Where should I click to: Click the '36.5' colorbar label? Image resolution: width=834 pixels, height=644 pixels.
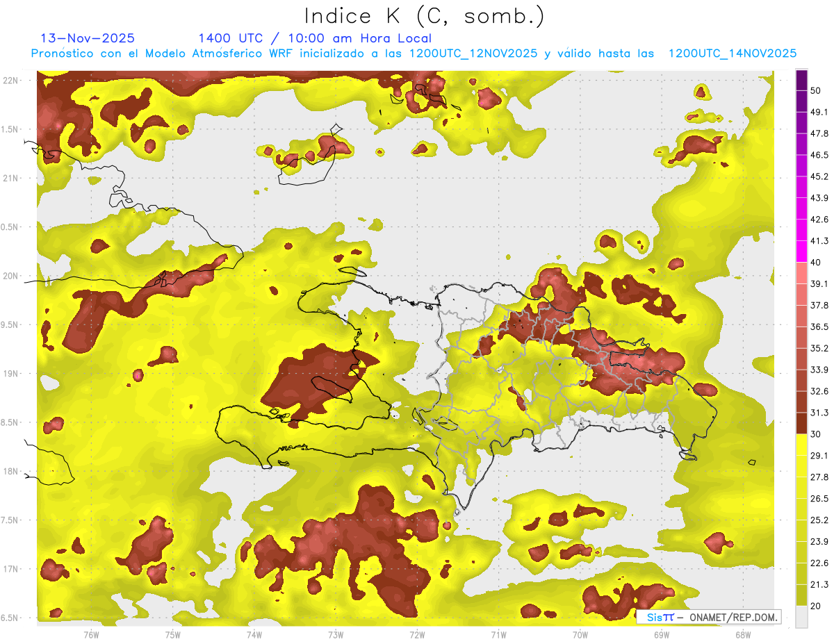(x=819, y=327)
